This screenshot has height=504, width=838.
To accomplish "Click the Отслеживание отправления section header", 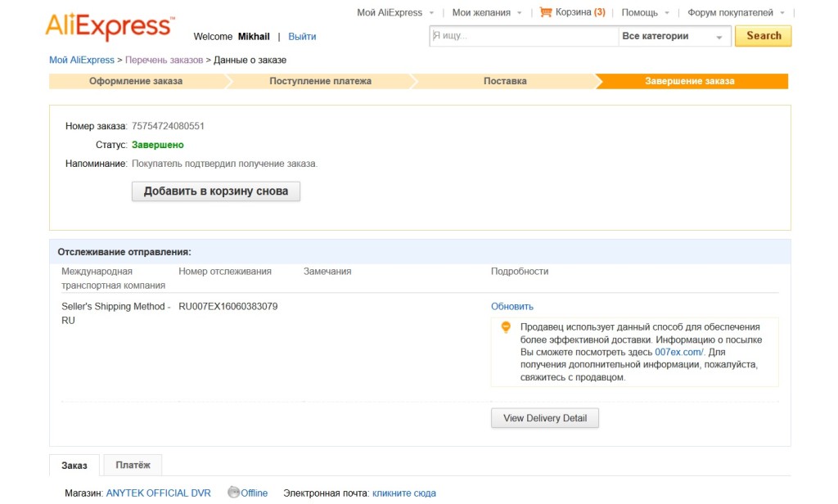I will pos(124,252).
